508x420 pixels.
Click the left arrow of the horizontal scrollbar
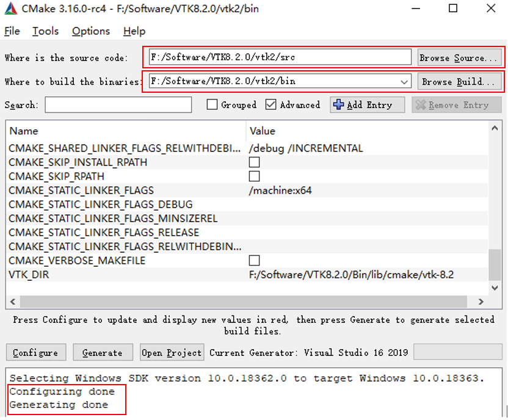coord(12,301)
